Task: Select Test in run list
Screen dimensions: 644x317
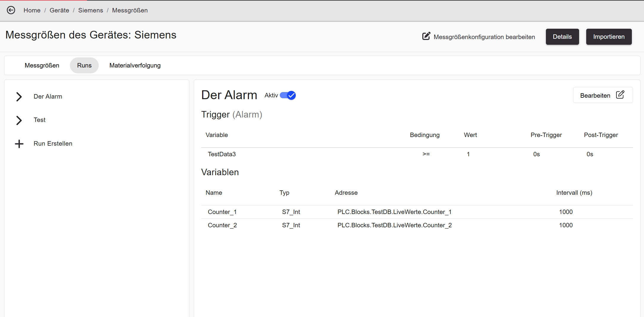Action: click(39, 120)
